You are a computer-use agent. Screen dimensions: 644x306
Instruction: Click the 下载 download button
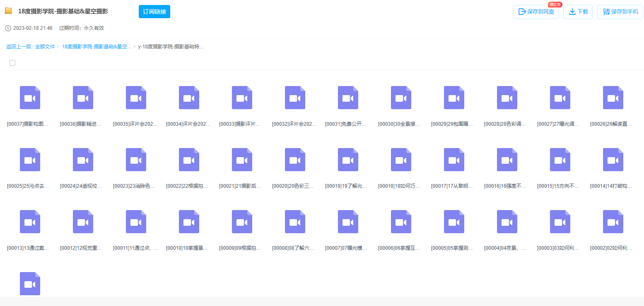tap(578, 12)
